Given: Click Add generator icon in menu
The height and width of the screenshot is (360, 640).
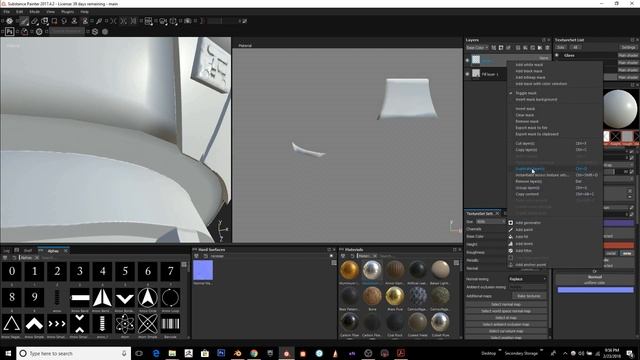Looking at the screenshot, I should (x=511, y=223).
